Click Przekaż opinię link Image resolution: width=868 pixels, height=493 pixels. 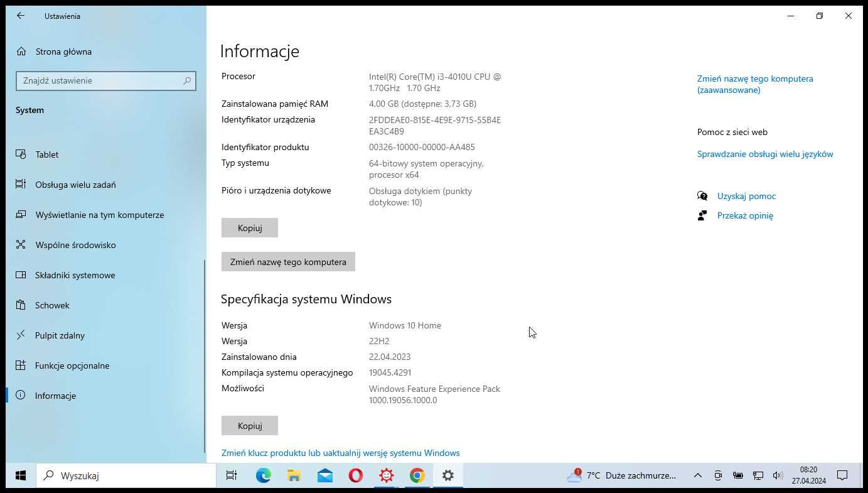click(745, 215)
